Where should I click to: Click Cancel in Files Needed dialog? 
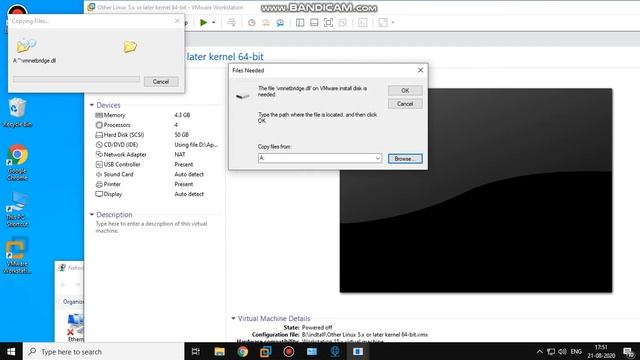point(405,104)
